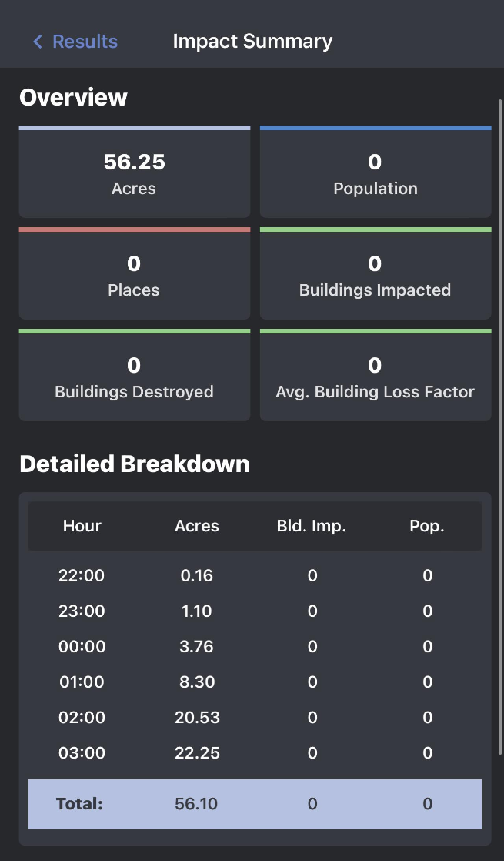The image size is (504, 861).
Task: Click the Pop. column header
Action: click(x=427, y=527)
